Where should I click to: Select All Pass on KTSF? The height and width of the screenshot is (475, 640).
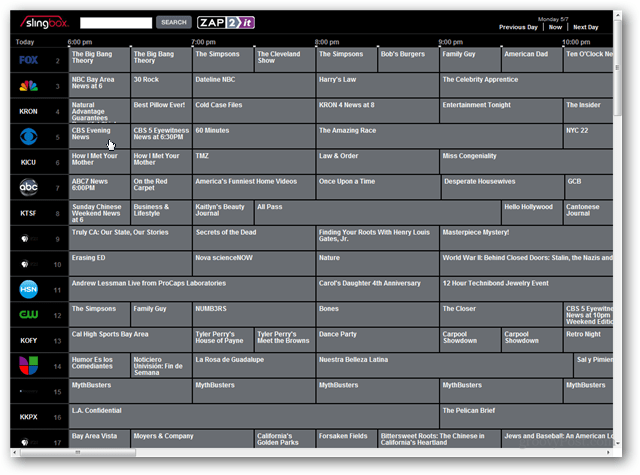click(x=378, y=213)
